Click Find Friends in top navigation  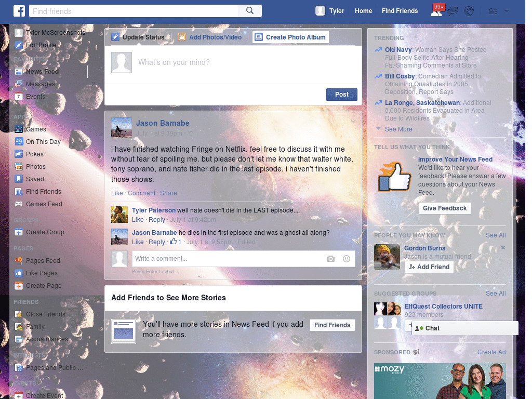pos(400,11)
